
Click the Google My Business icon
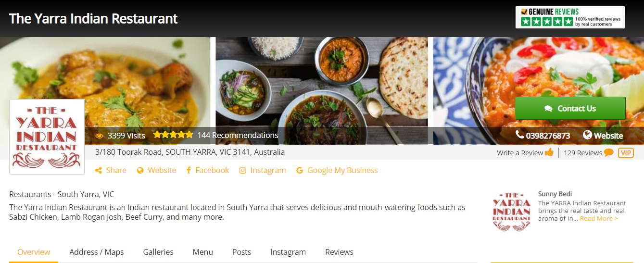300,170
